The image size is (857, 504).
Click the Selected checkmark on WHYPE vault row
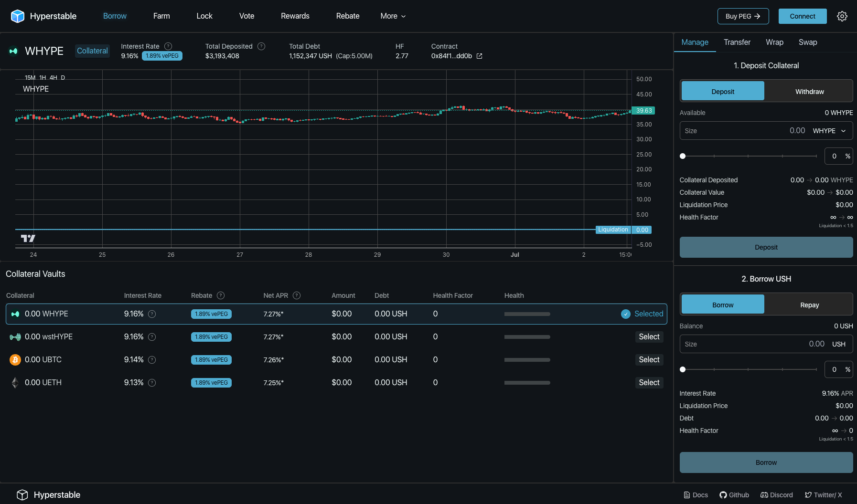[626, 314]
